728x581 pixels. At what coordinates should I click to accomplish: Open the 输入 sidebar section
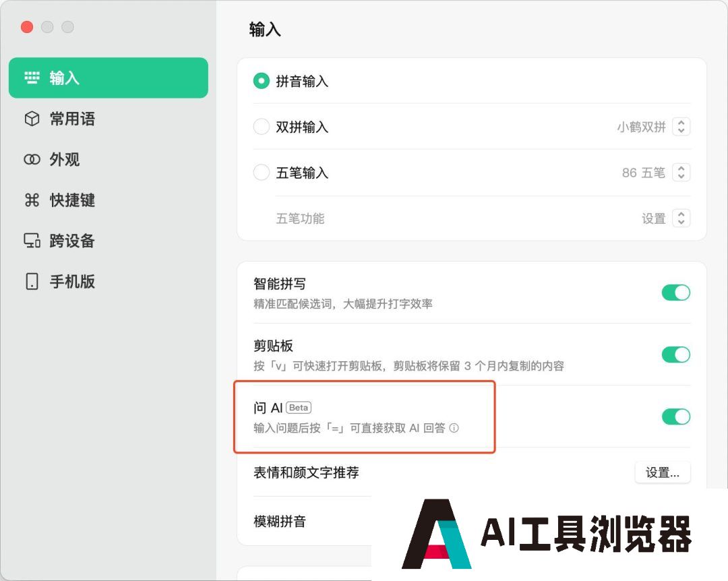coord(108,78)
